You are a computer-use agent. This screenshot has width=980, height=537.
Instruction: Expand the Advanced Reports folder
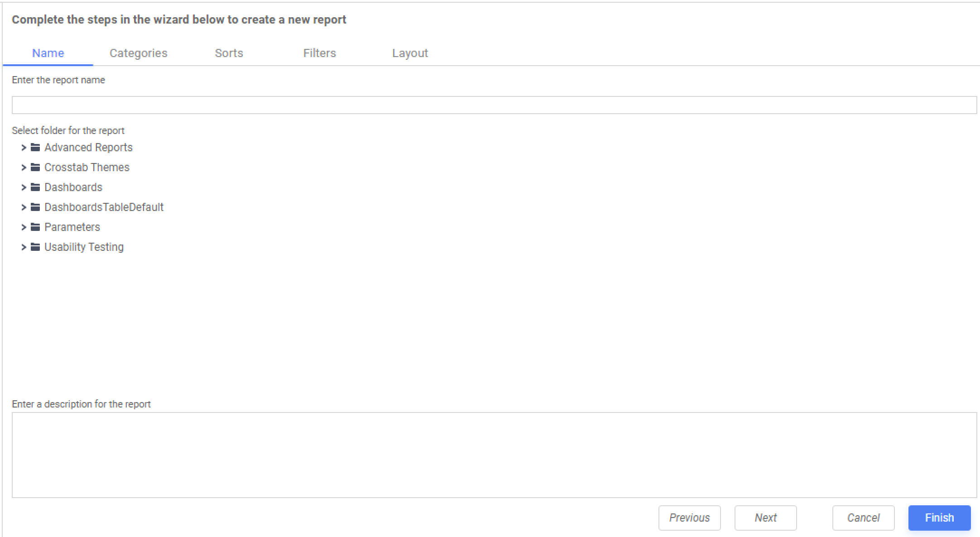pos(24,147)
